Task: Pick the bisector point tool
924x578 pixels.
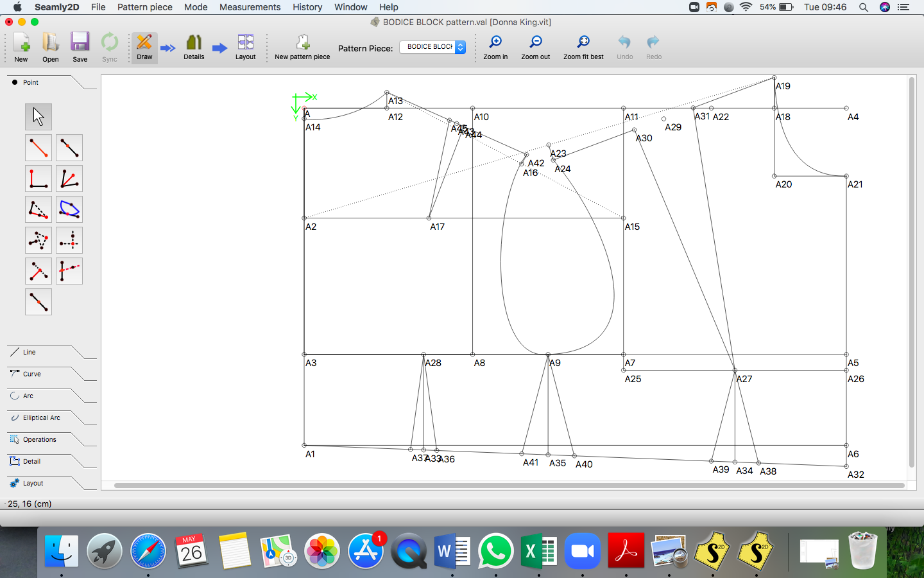Action: pos(69,179)
